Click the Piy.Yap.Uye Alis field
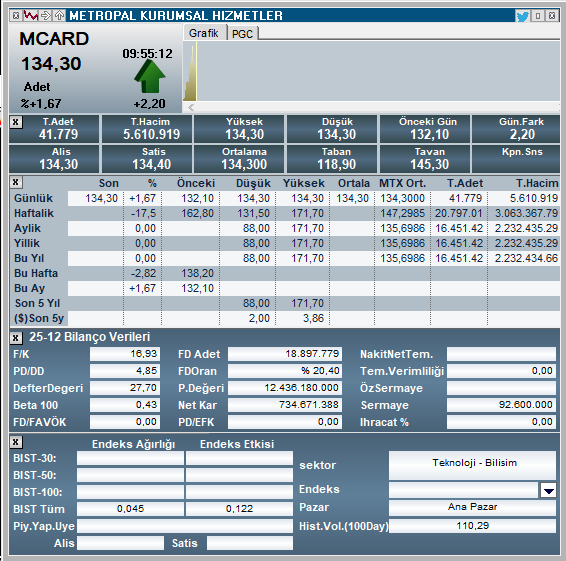 [x=121, y=543]
